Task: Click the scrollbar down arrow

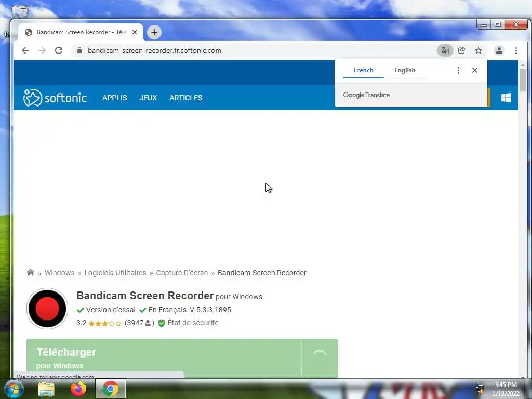Action: pos(523,377)
